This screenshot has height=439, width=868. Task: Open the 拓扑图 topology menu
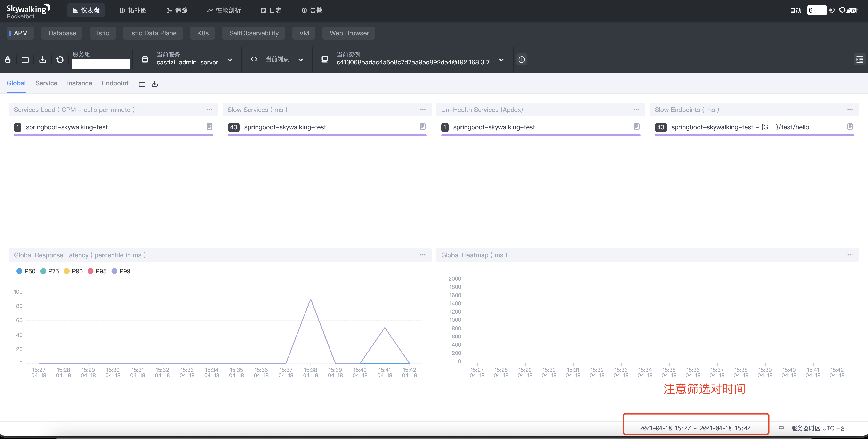133,10
